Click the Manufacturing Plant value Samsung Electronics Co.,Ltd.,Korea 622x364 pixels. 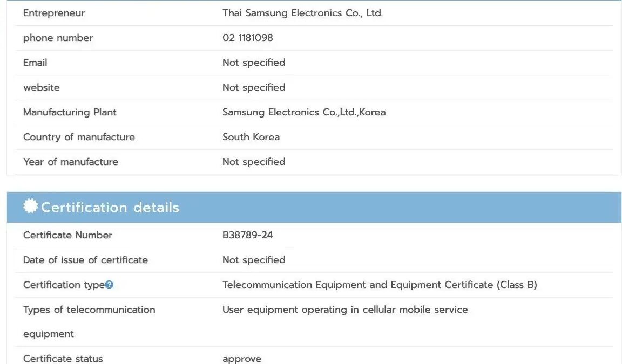pyautogui.click(x=304, y=112)
